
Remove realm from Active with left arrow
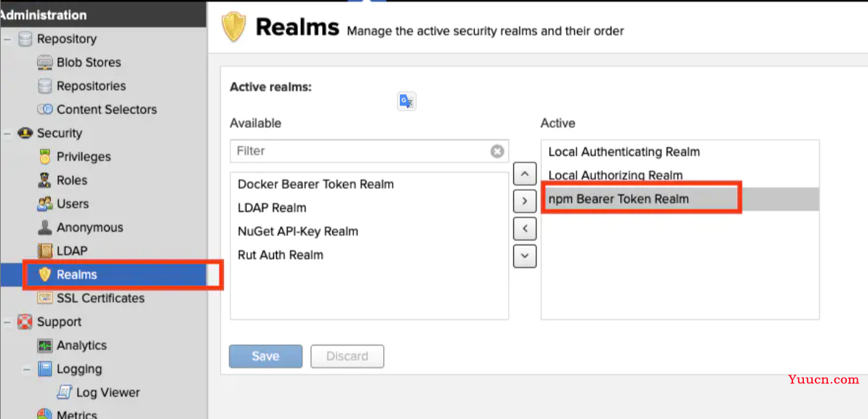pos(525,228)
